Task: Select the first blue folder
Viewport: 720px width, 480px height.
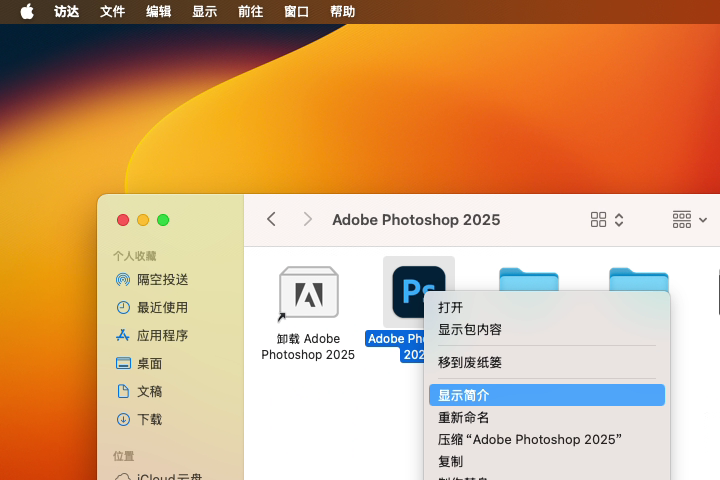Action: tap(529, 279)
